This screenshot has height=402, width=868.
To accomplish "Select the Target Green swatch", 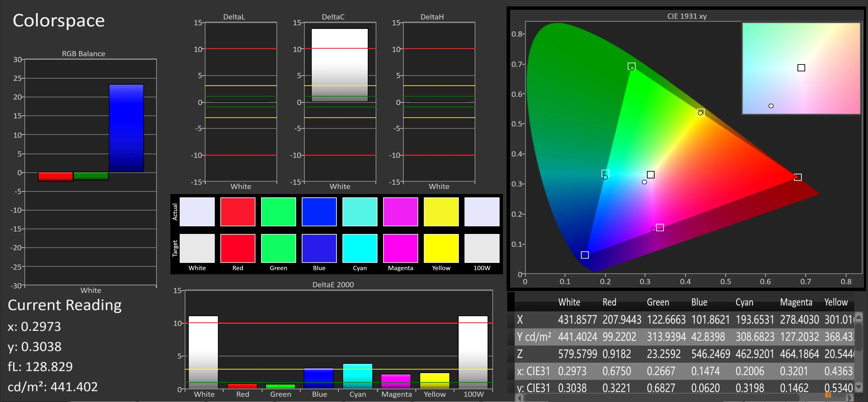I will (279, 248).
